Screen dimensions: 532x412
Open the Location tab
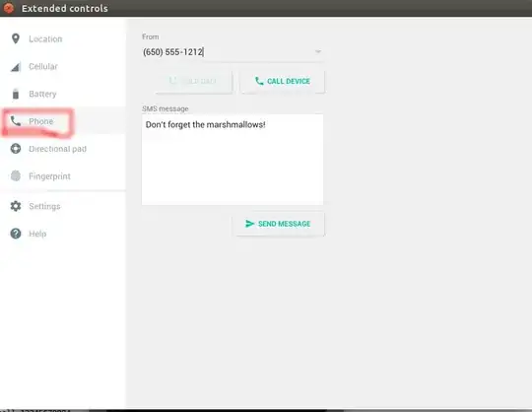(63, 38)
